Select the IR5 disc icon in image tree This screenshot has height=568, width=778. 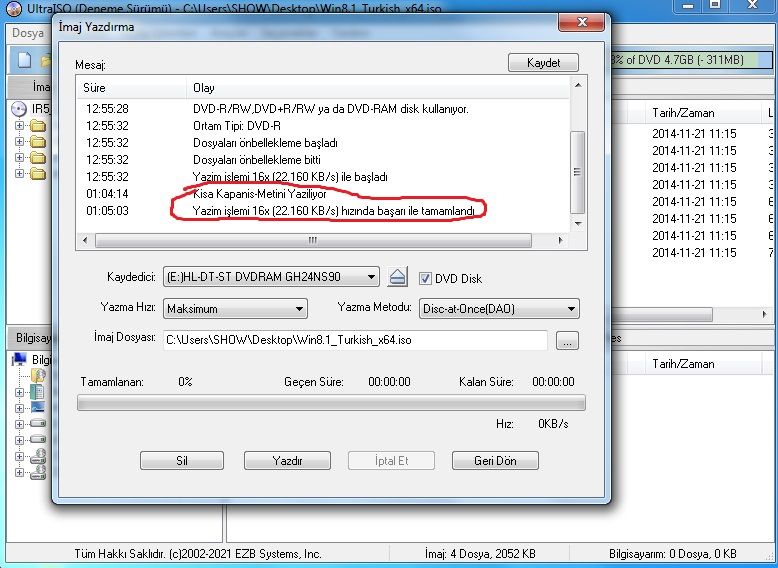(18, 109)
